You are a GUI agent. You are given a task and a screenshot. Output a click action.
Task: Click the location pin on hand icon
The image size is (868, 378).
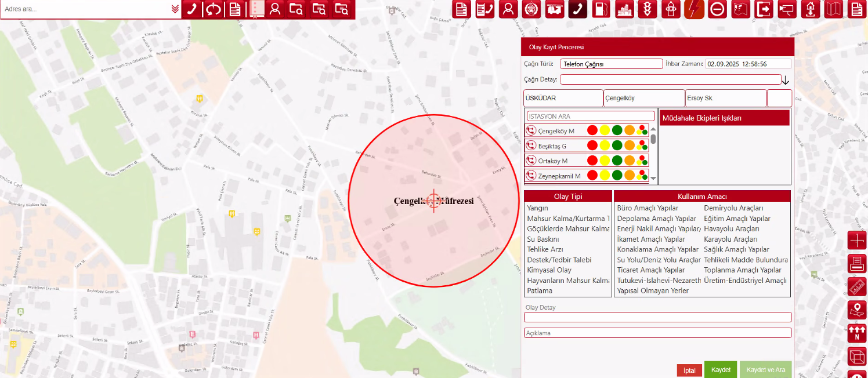point(857,310)
